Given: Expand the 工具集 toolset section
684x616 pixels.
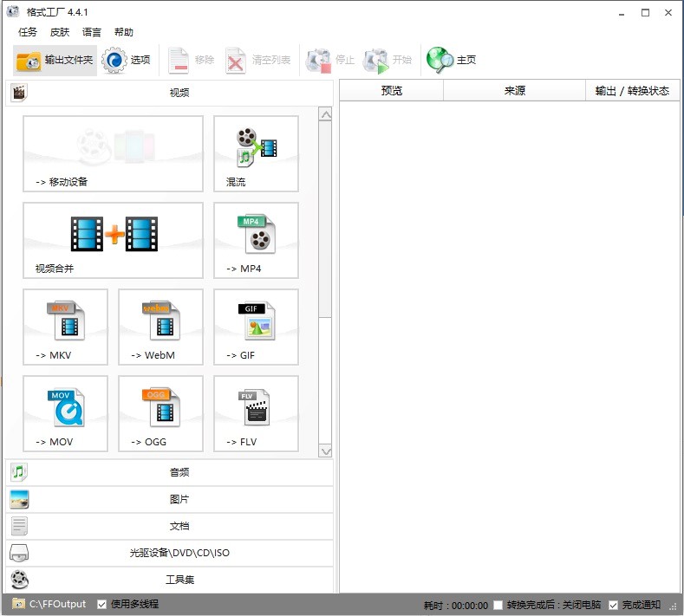Looking at the screenshot, I should pos(170,580).
